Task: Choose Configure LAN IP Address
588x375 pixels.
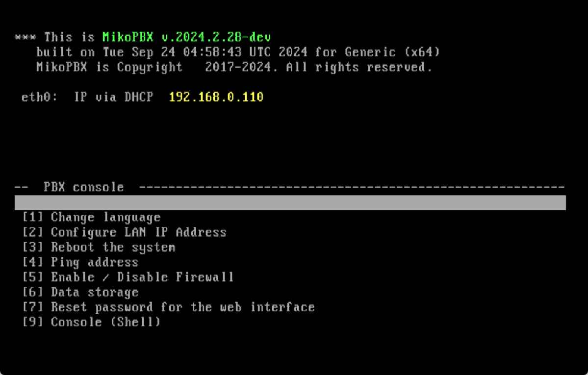Action: [x=125, y=232]
